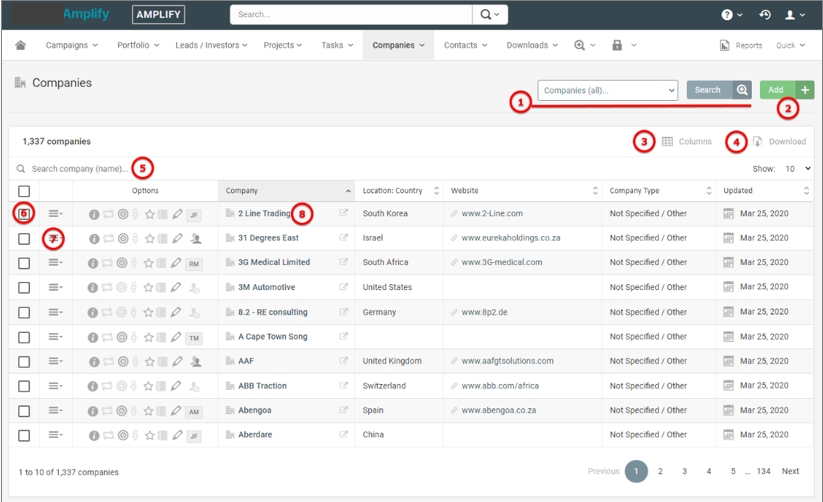Viewport: 823px width, 502px height.
Task: Expand the options menu for 3G Medical Limited
Action: click(55, 262)
